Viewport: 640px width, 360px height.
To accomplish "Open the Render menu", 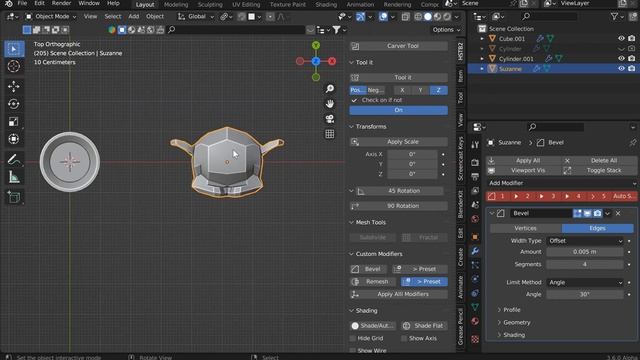I will tap(61, 4).
